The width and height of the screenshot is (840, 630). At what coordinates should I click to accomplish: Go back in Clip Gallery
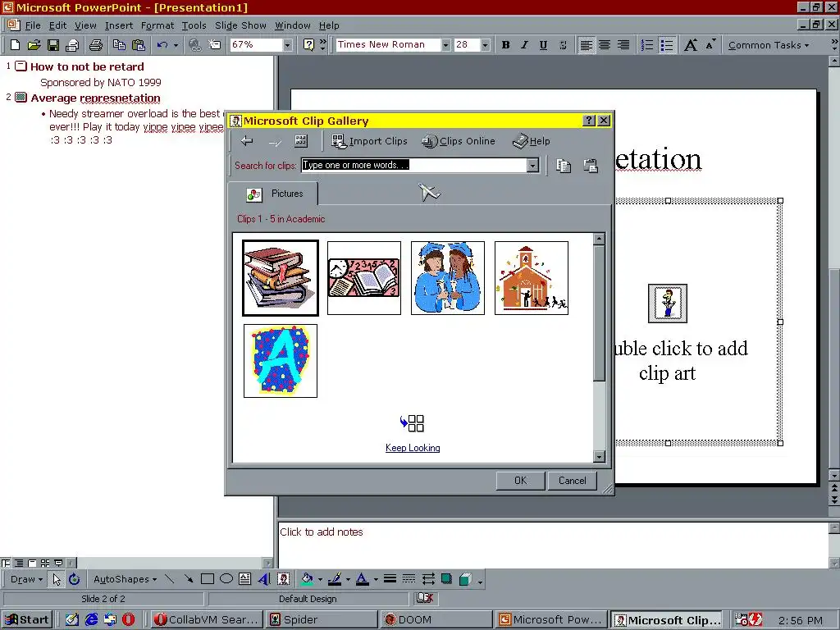click(247, 141)
